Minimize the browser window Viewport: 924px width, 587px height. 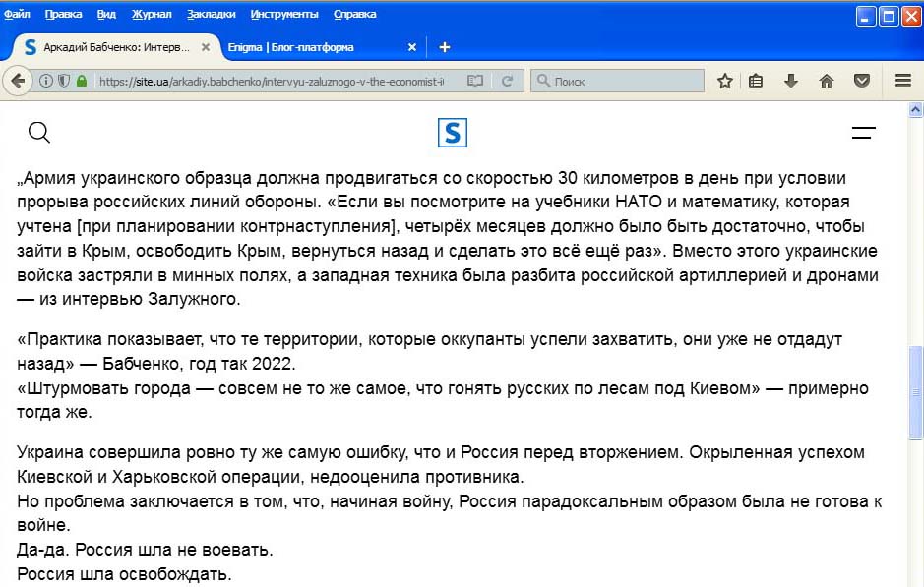pyautogui.click(x=865, y=16)
